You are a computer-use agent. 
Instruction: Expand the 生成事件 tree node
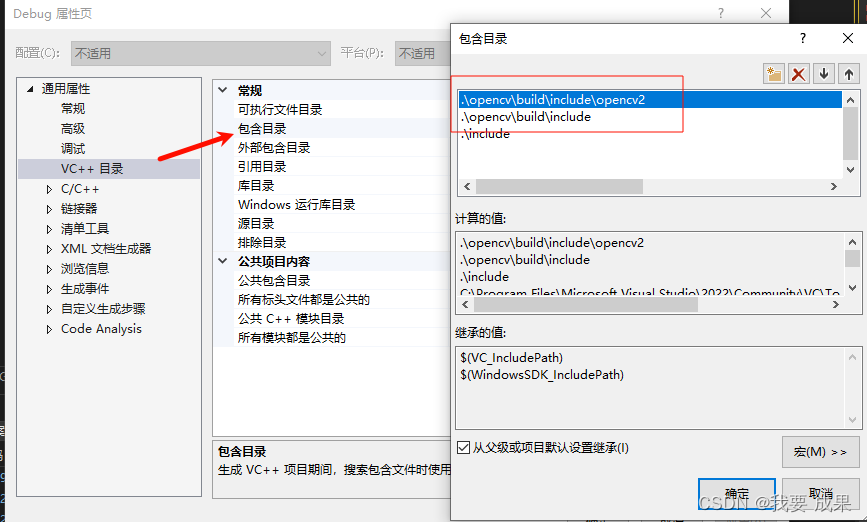click(49, 289)
